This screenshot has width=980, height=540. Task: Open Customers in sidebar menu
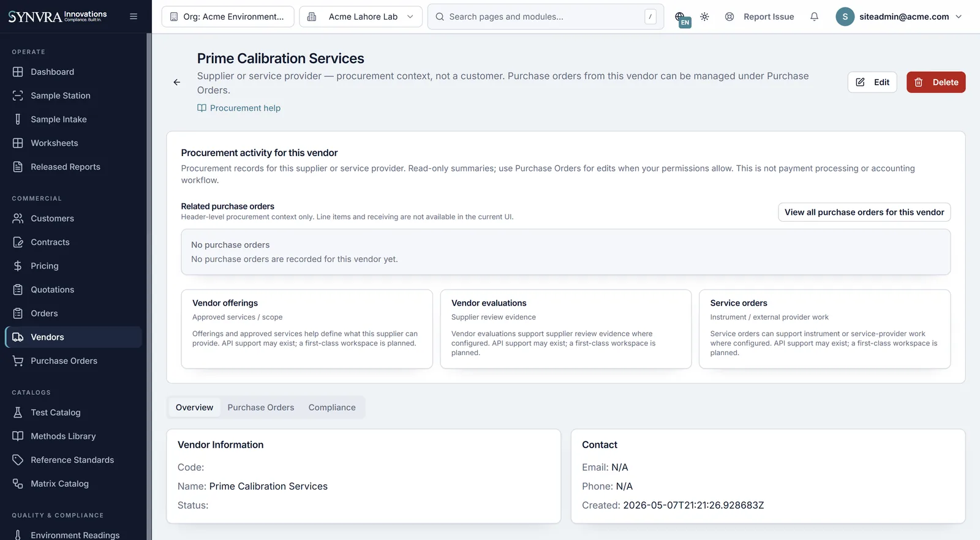click(73, 219)
